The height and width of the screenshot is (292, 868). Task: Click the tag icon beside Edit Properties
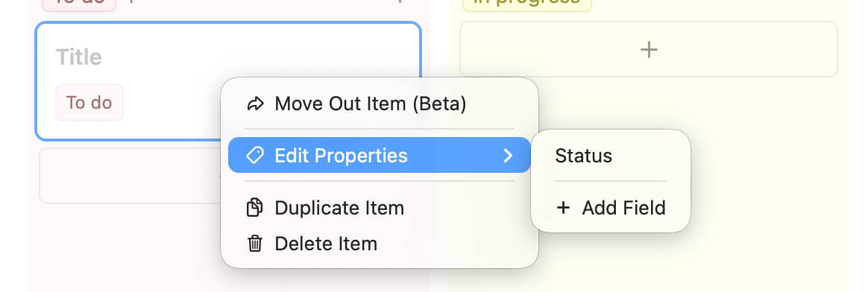(x=254, y=156)
